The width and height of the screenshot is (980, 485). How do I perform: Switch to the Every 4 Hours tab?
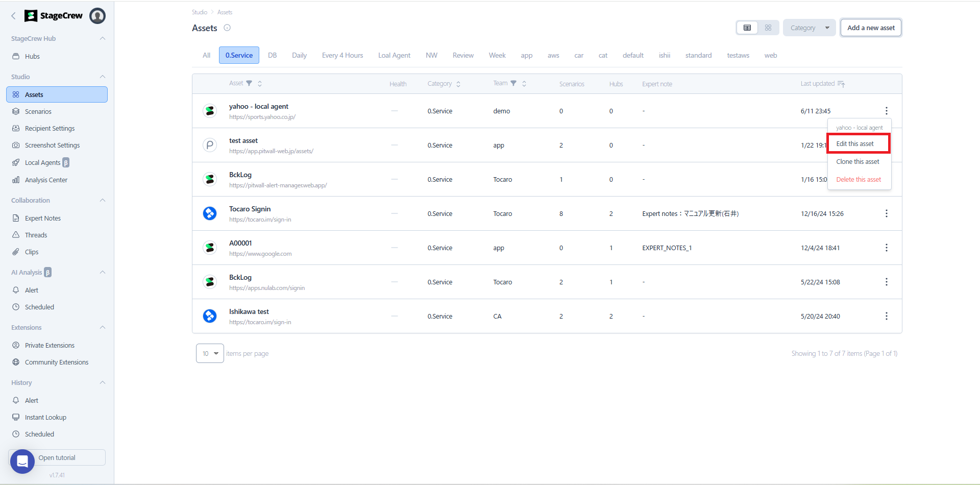point(342,55)
